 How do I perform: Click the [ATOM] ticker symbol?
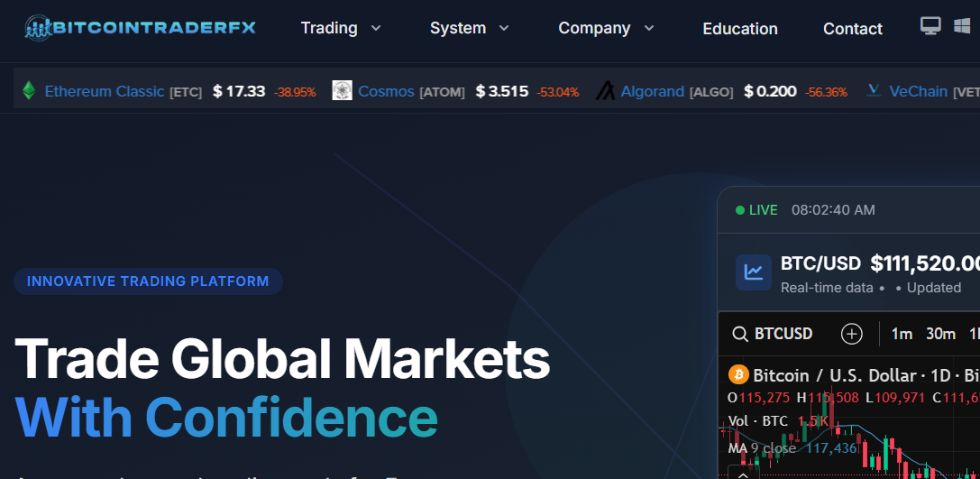click(442, 93)
